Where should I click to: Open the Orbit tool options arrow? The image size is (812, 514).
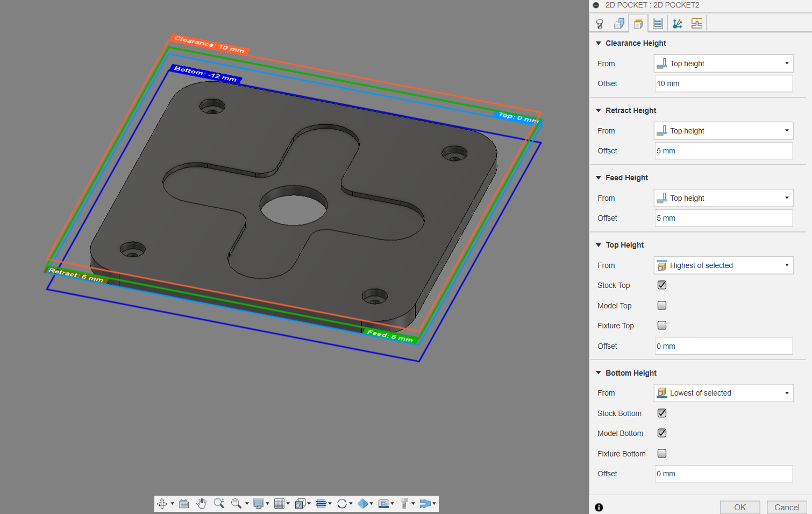click(x=172, y=504)
